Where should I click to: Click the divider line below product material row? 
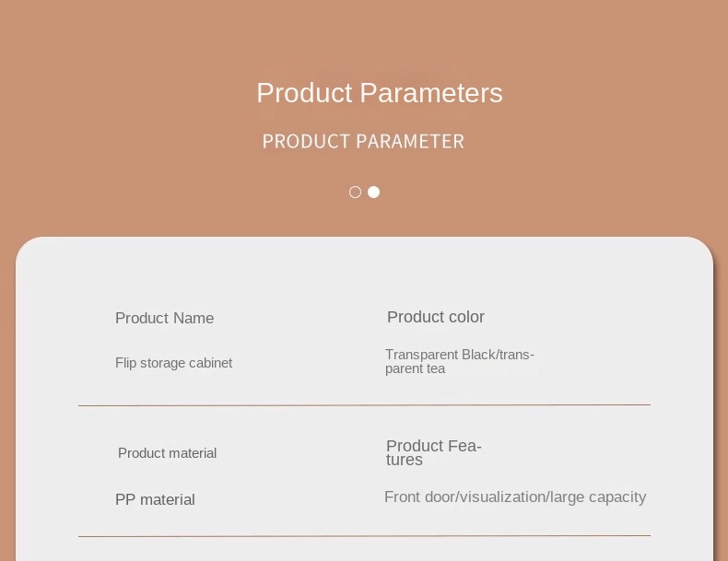point(364,535)
